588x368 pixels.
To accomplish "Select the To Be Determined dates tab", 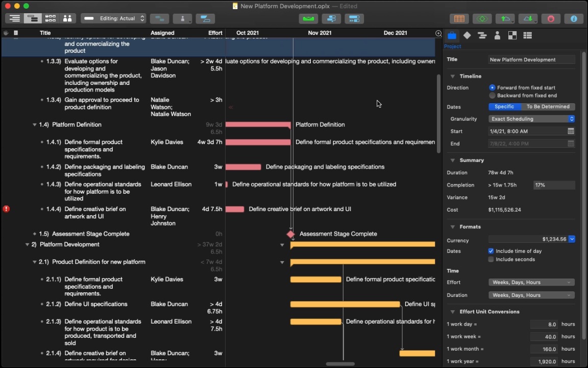I will pyautogui.click(x=548, y=107).
